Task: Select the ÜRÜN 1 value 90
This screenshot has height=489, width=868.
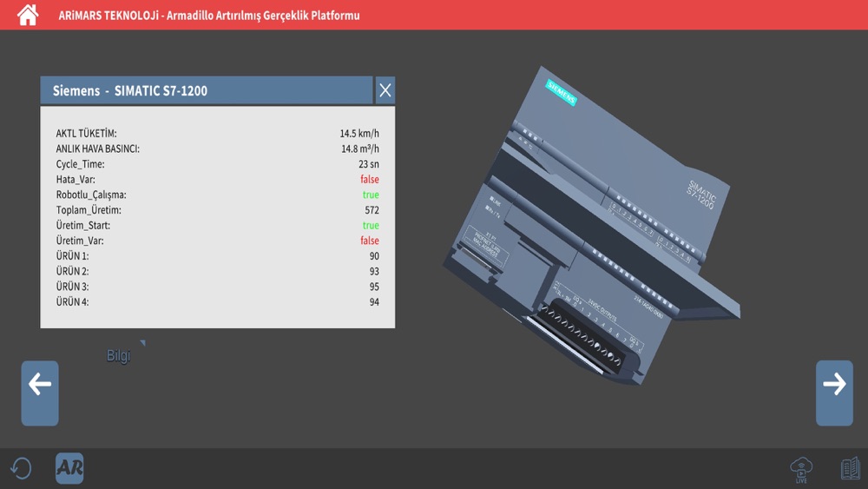Action: click(375, 256)
